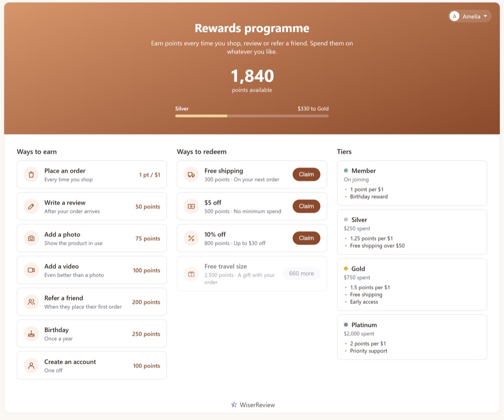
Task: Click the "Priority support" perk
Action: (369, 351)
